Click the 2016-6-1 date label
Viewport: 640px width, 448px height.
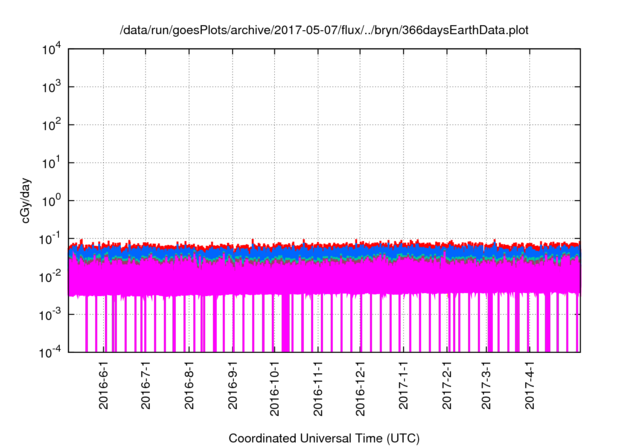(104, 385)
